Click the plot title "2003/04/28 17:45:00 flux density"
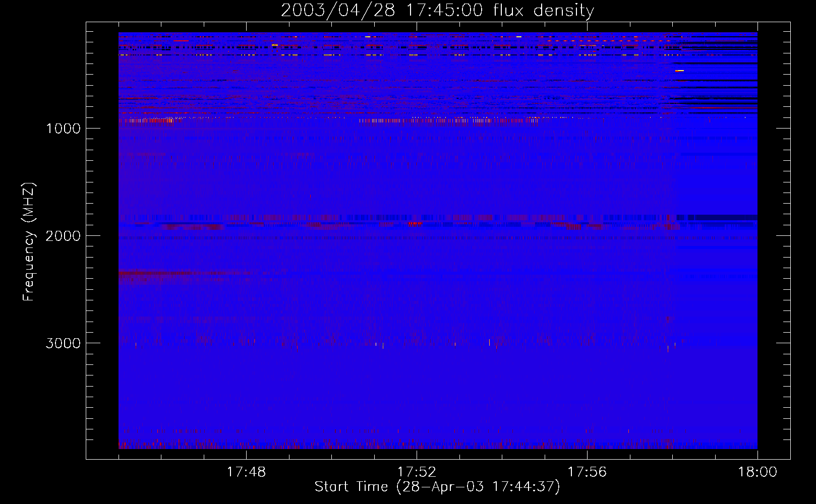Viewport: 816px width, 504px height. [x=437, y=10]
